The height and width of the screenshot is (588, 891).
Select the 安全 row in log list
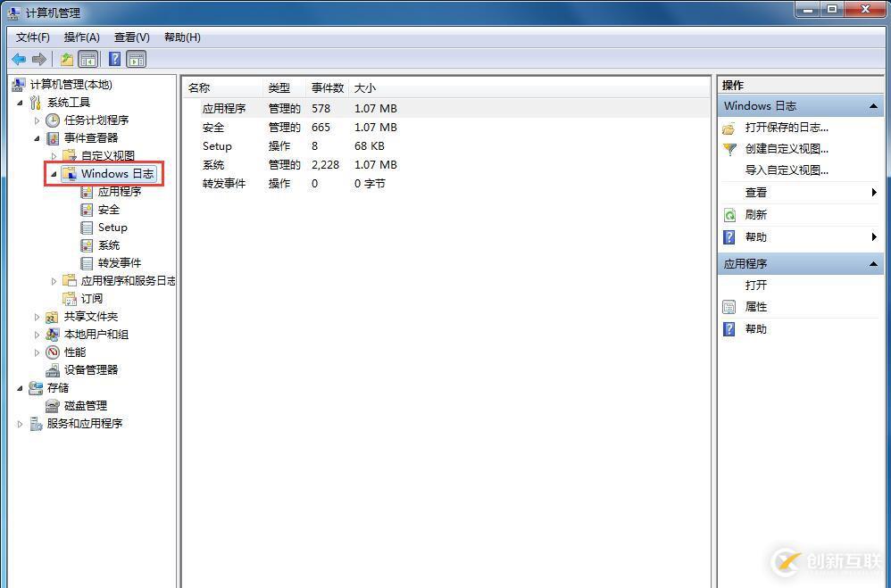[446, 128]
